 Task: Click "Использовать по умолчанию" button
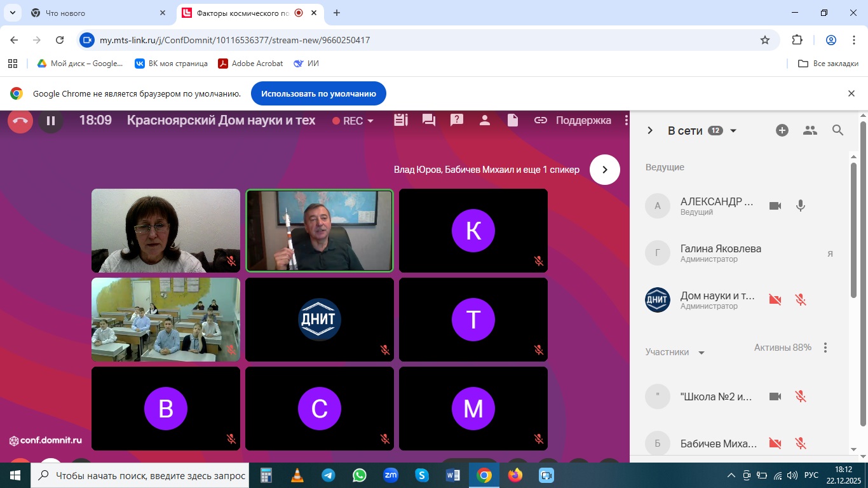coord(318,93)
